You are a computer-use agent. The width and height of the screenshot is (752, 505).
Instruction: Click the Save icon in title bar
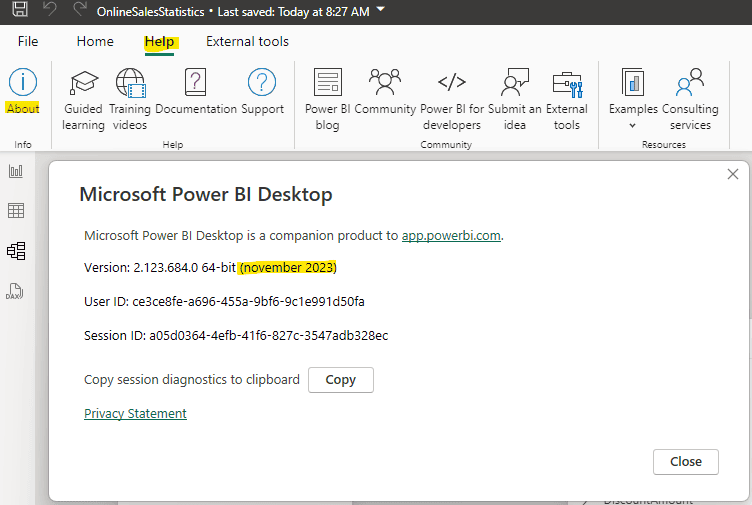pos(20,8)
